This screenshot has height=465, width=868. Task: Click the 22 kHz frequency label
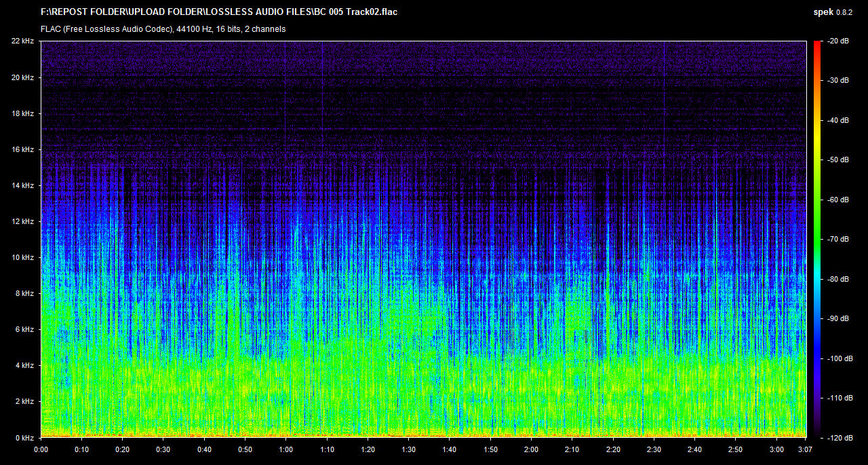pyautogui.click(x=22, y=41)
